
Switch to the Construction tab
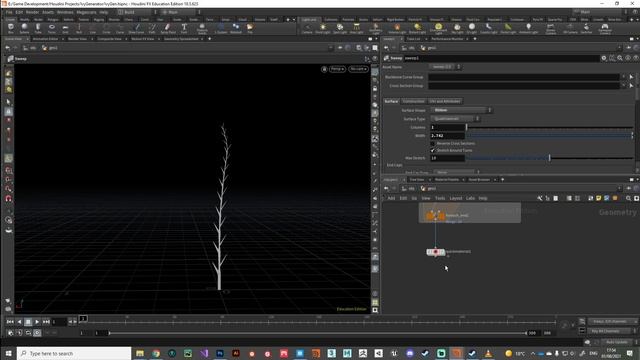tap(413, 101)
